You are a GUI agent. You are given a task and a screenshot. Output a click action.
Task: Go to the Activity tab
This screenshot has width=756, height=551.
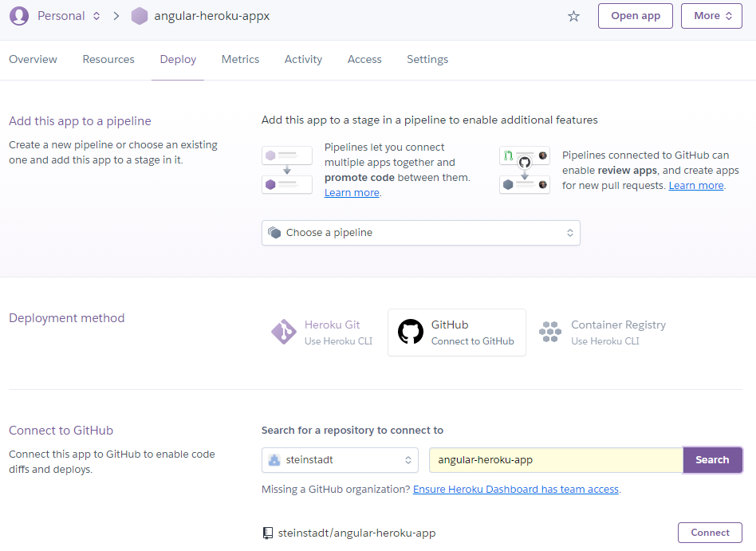pyautogui.click(x=303, y=59)
